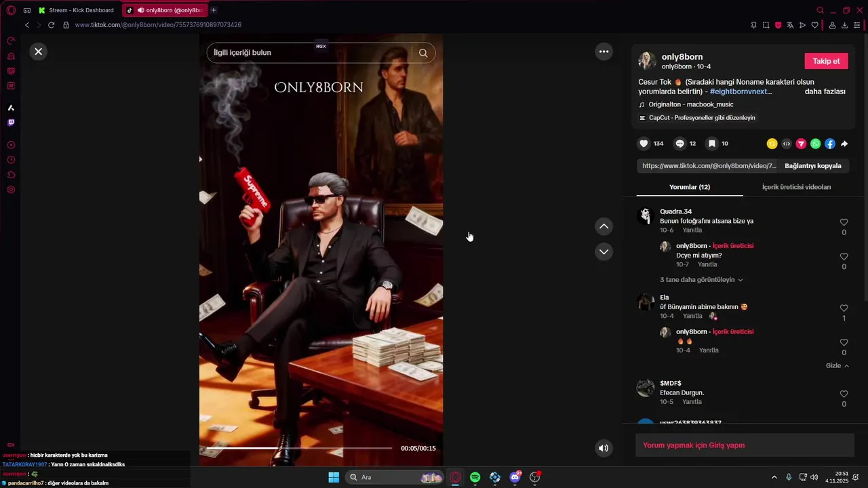868x488 pixels.
Task: Open the three-dot more options menu
Action: click(x=604, y=52)
